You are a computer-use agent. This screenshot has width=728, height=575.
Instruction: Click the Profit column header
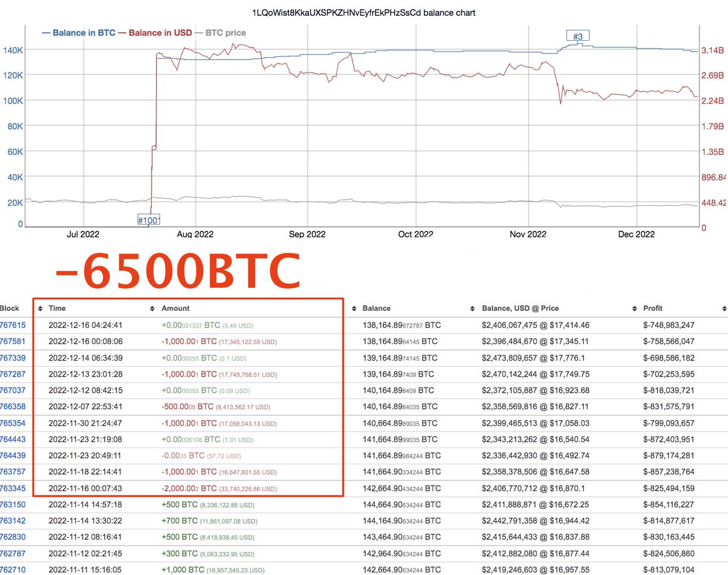pos(653,308)
